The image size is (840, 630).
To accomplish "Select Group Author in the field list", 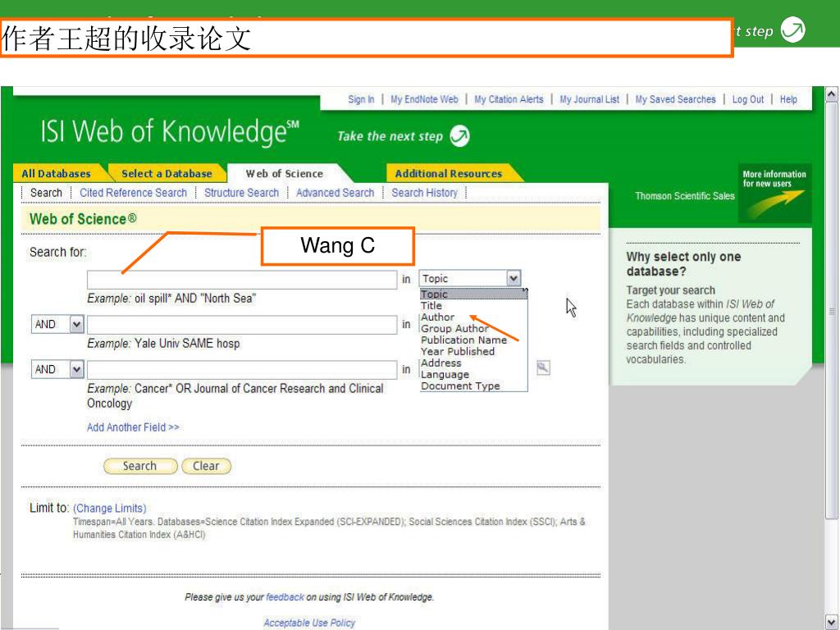I will click(454, 328).
